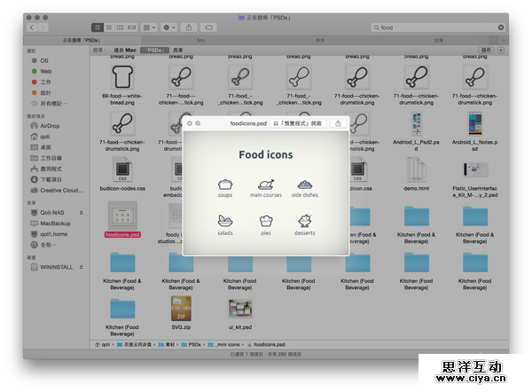Select the 這台 Mac search scope
The height and width of the screenshot is (392, 532).
click(125, 51)
